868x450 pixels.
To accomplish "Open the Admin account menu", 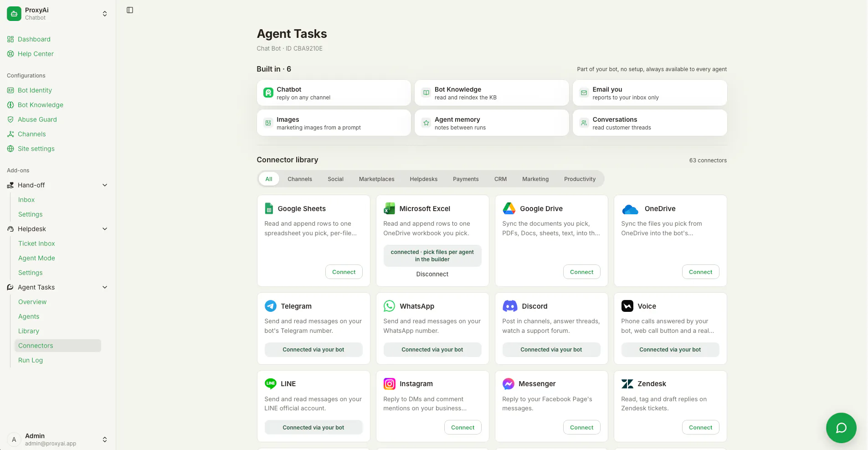I will (58, 440).
